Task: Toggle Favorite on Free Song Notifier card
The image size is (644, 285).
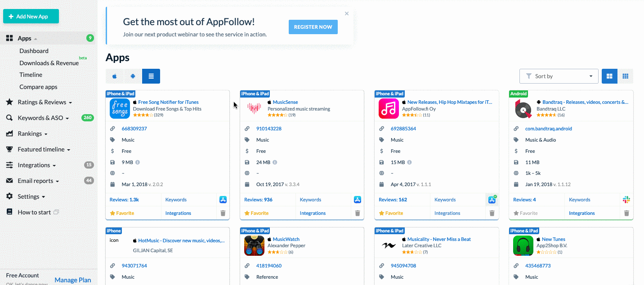Action: [x=122, y=213]
